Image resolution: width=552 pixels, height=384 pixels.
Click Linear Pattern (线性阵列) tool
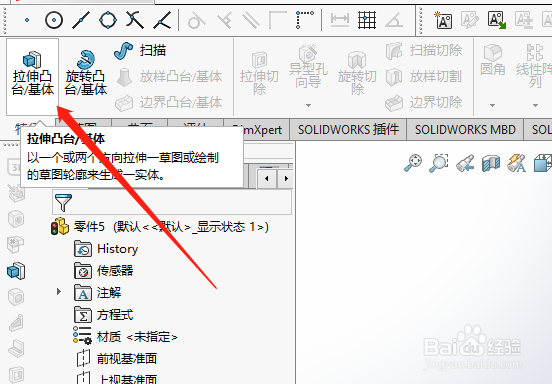point(534,66)
